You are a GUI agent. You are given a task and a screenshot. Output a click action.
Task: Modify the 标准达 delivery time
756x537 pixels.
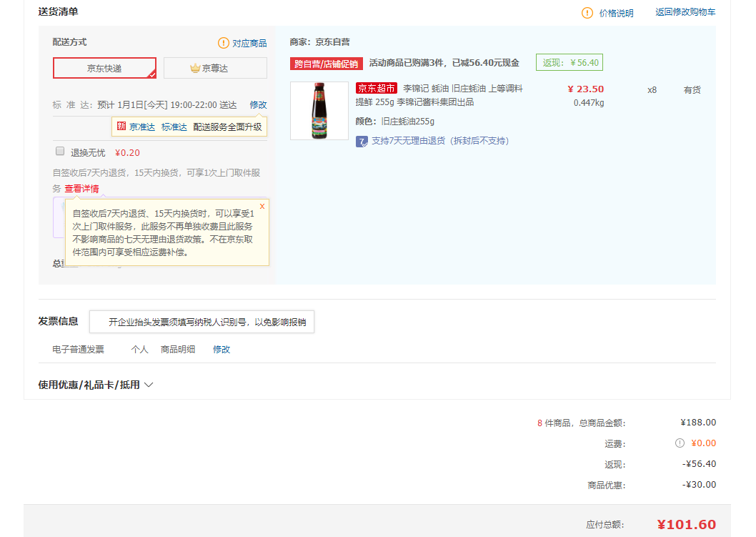pyautogui.click(x=258, y=104)
